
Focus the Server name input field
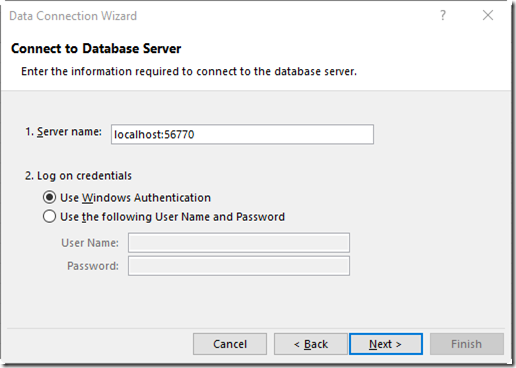click(x=242, y=134)
